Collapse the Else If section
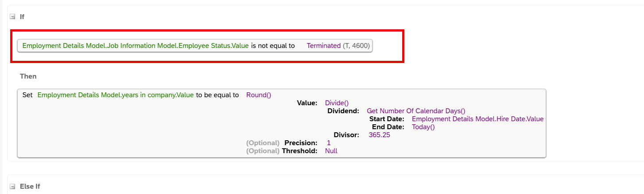644x194 pixels. click(x=13, y=186)
